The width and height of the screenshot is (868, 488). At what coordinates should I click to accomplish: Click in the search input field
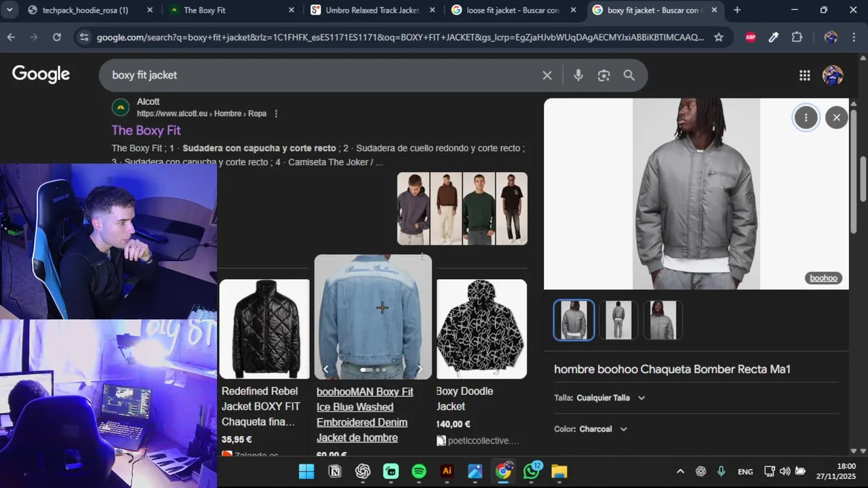pos(322,75)
